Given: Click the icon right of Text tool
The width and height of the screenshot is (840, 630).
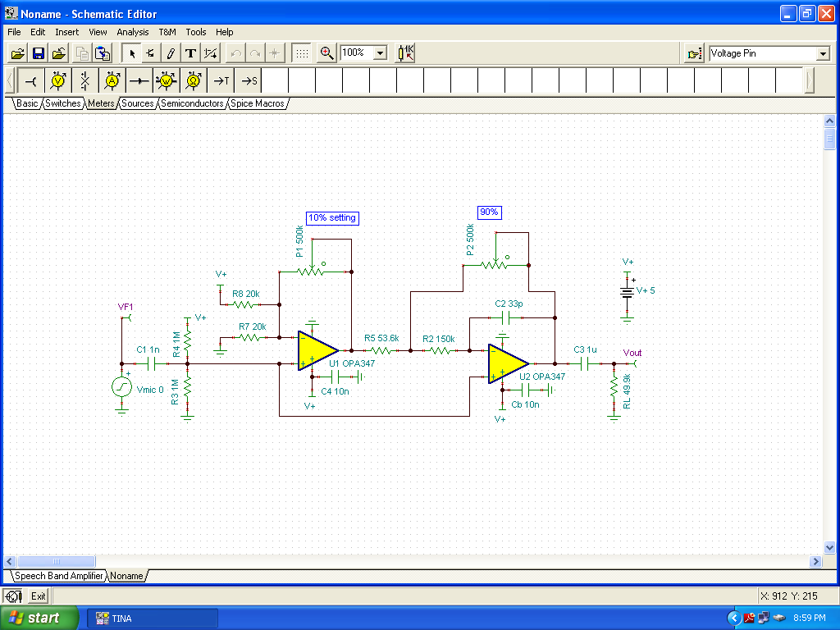Looking at the screenshot, I should 211,53.
